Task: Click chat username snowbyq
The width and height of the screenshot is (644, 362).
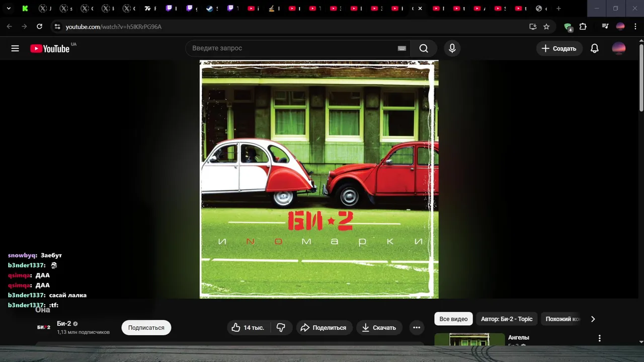Action: pyautogui.click(x=22, y=255)
